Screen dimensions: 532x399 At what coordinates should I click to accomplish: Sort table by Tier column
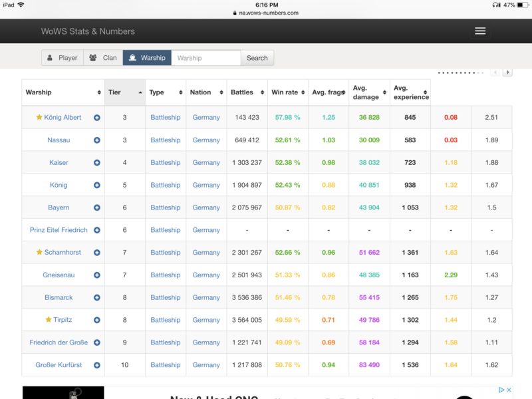coord(124,92)
